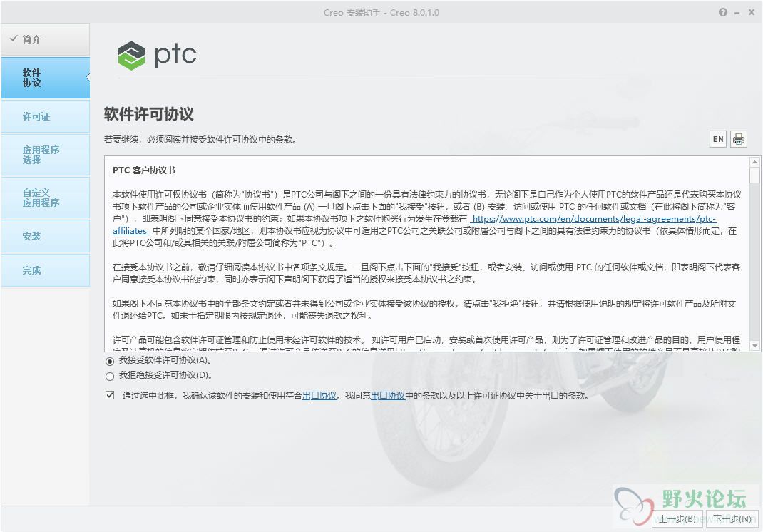
Task: Open the first 出口协议 link
Action: [x=319, y=396]
